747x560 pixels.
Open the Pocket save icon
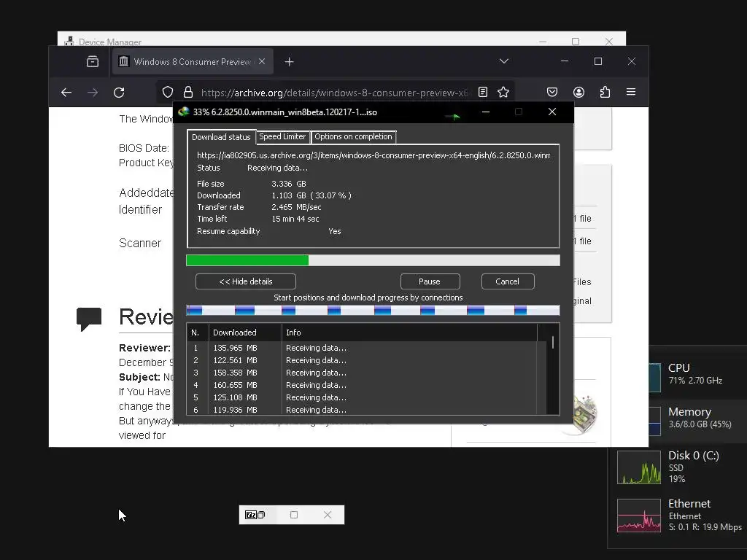(x=552, y=92)
